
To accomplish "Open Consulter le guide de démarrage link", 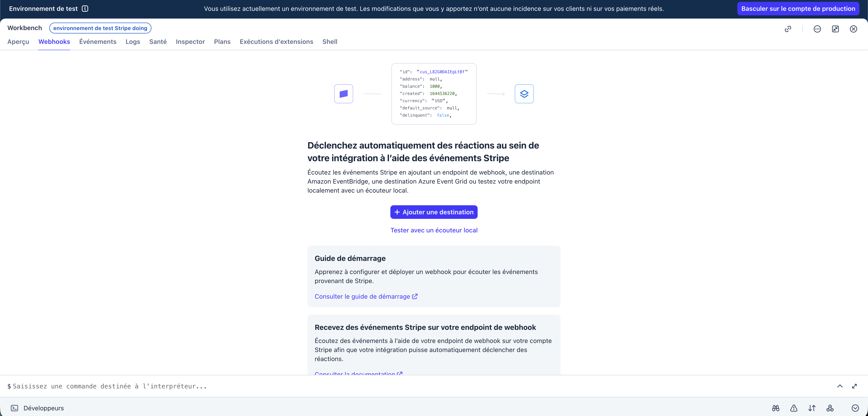I will [366, 297].
